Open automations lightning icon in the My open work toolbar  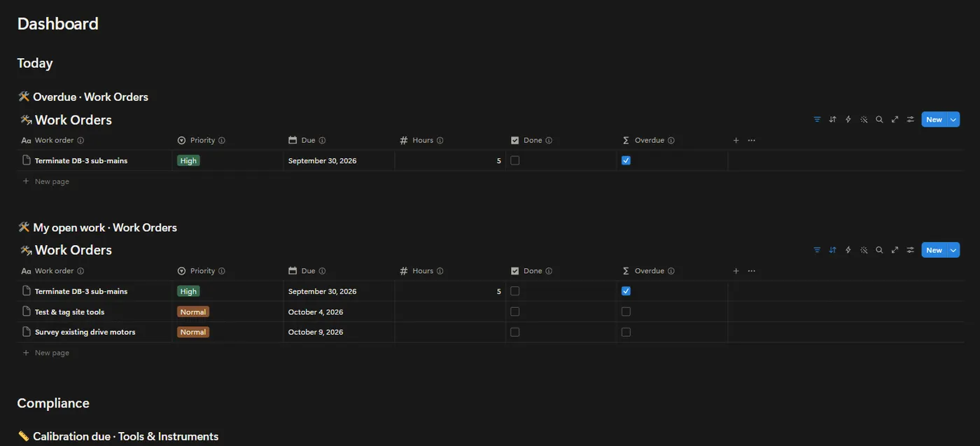pos(848,250)
